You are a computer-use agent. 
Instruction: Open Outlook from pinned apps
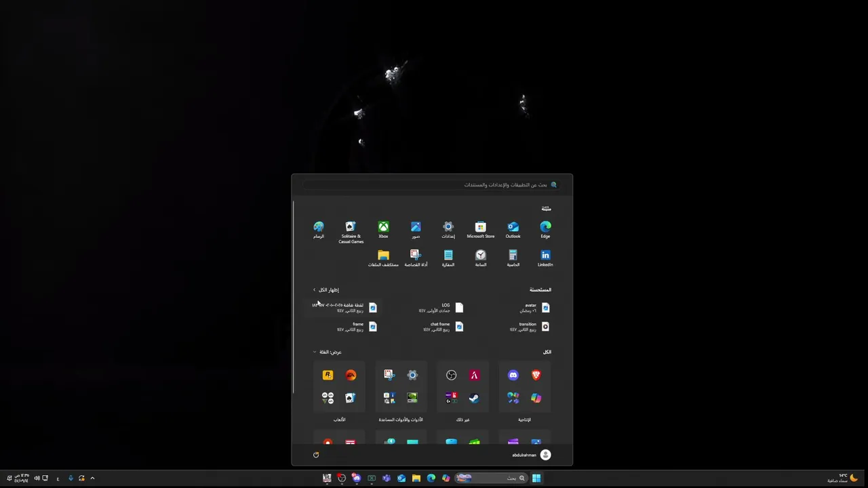point(513,230)
